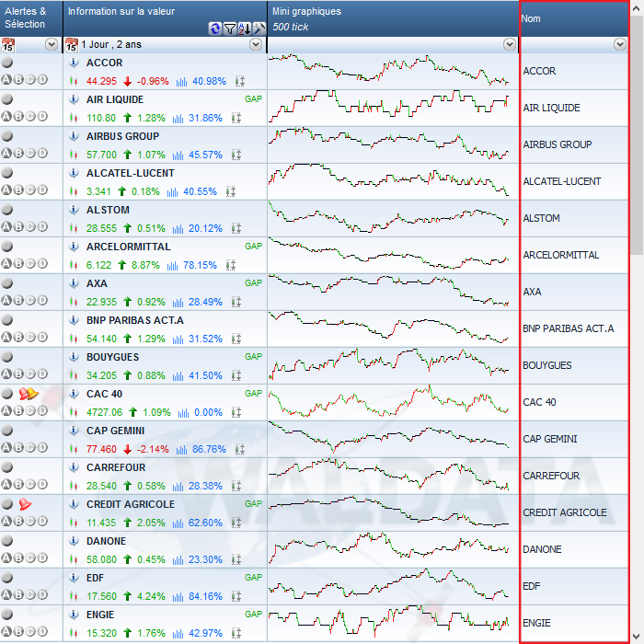Click the red bell alert on CREDIT AGRICOLE
Screen dimensions: 644x644
coord(25,504)
